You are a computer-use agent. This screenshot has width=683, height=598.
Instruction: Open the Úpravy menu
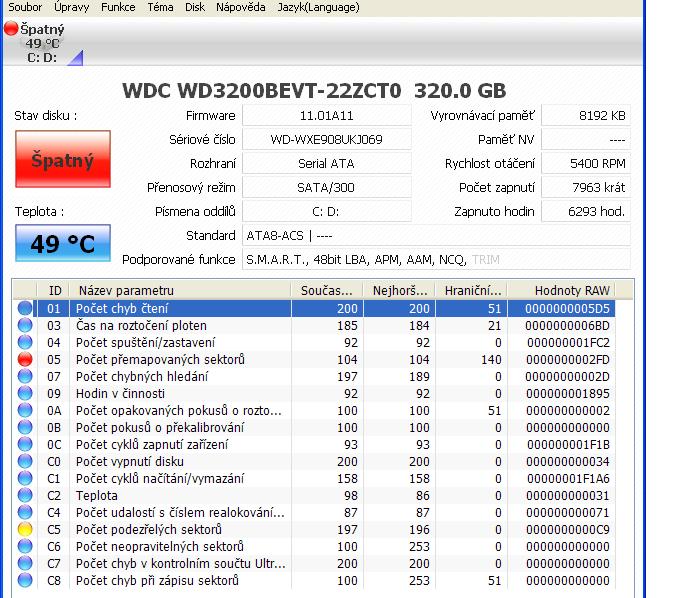71,7
